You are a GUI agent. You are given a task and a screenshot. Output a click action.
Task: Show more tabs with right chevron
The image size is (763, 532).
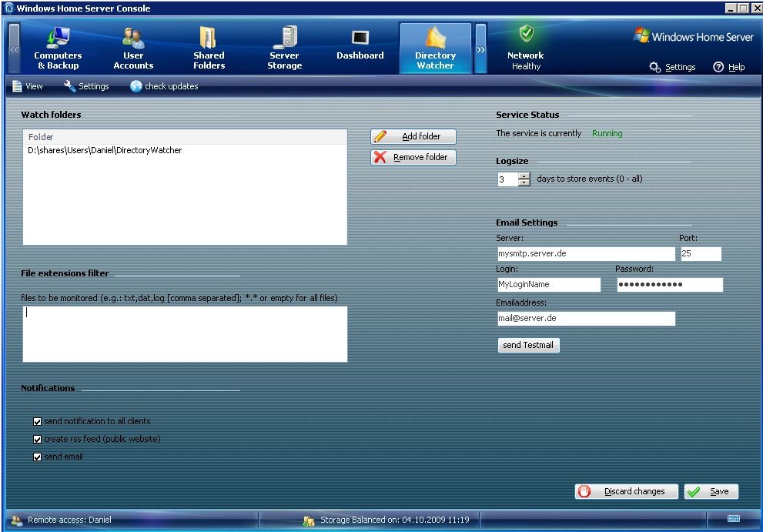pos(480,49)
